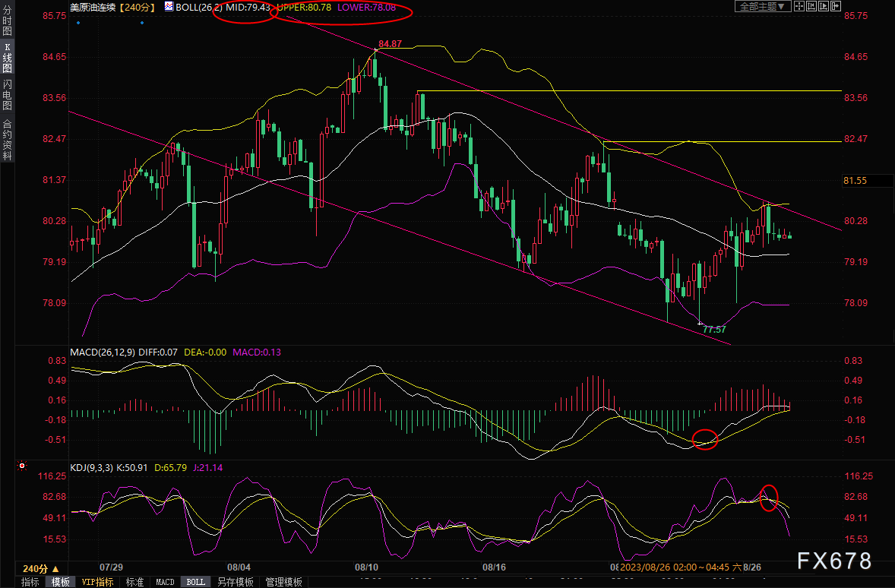Image resolution: width=895 pixels, height=588 pixels.
Task: Click the KDJ indicator marker icon
Action: (22, 466)
